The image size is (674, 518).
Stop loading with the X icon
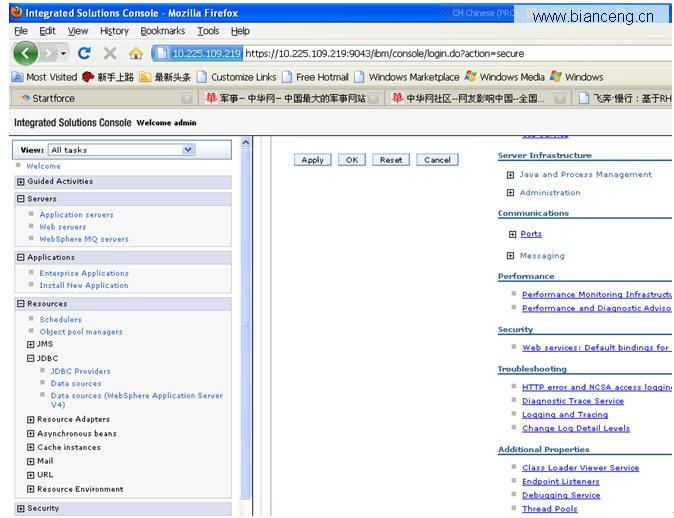click(110, 53)
